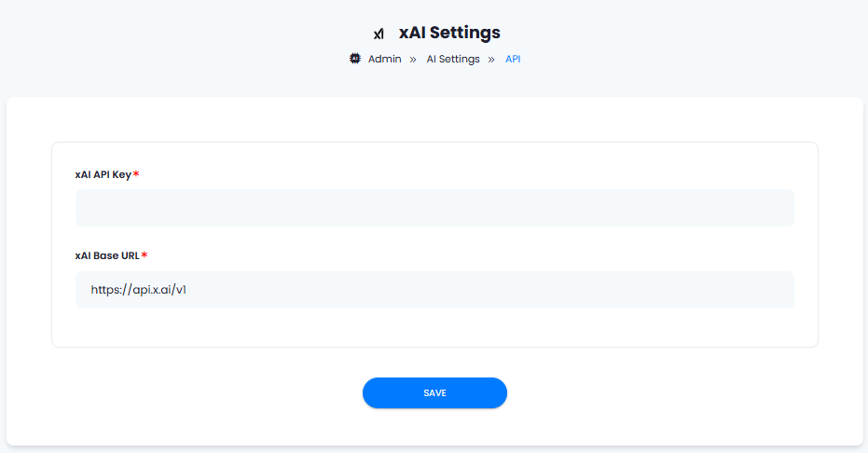Click the red asterisk next to xAI API Key
Image resolution: width=868 pixels, height=453 pixels.
[136, 173]
